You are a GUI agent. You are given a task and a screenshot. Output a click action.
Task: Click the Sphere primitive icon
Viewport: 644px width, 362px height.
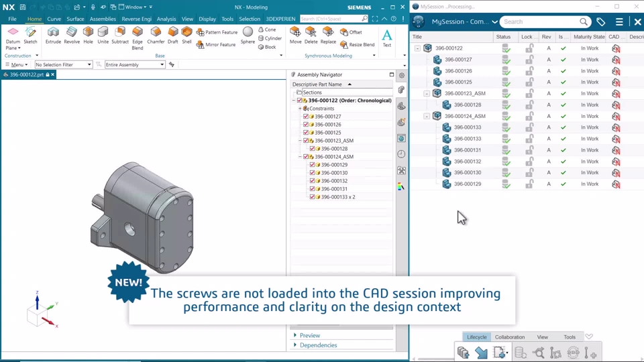pos(248,35)
